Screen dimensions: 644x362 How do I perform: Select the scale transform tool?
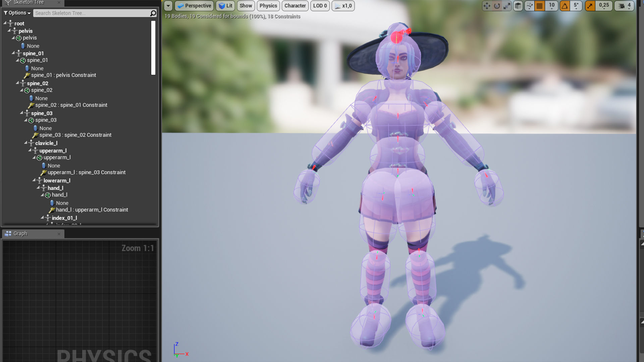click(x=507, y=6)
